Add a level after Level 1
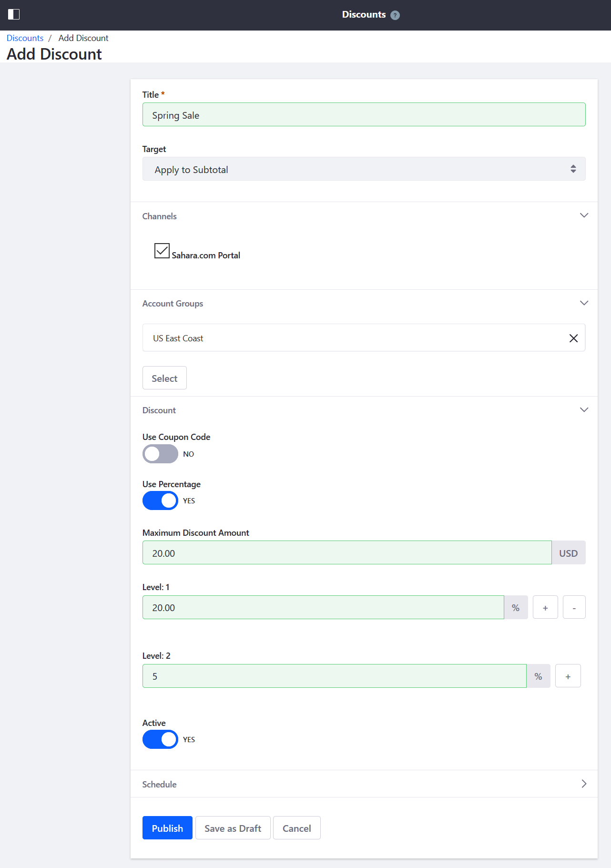 [x=545, y=608]
